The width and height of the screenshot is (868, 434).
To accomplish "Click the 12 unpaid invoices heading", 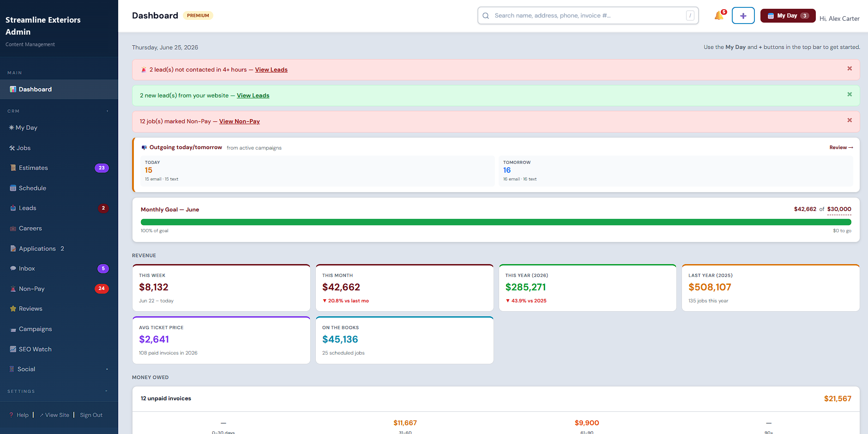I will coord(166,398).
